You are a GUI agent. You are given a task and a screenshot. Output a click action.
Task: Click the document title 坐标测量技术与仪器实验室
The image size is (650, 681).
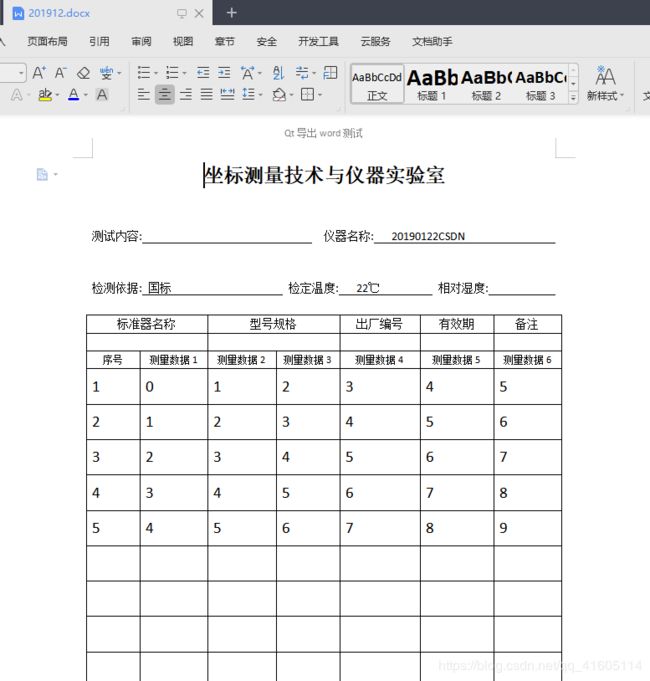(325, 175)
